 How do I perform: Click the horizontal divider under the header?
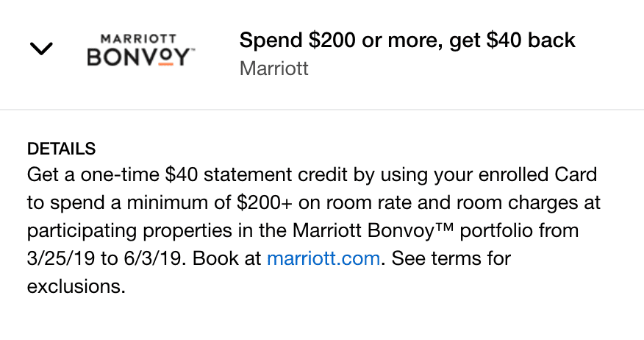322,110
